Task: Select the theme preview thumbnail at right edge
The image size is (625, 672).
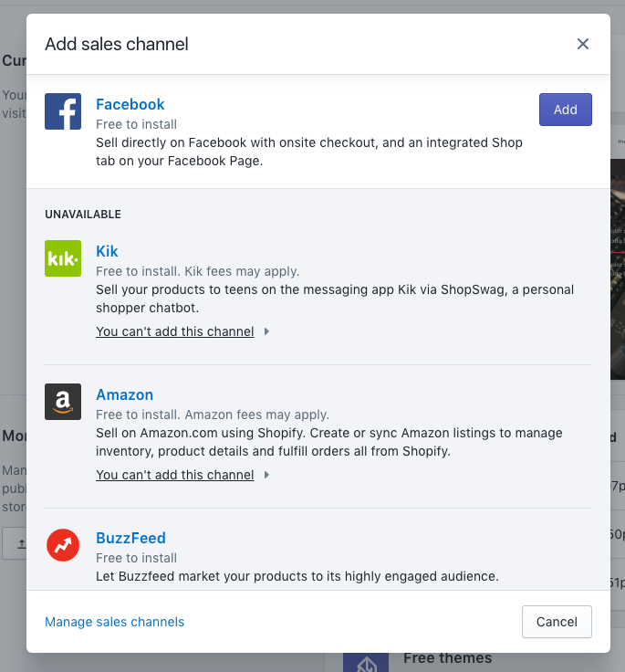Action: coord(618,269)
